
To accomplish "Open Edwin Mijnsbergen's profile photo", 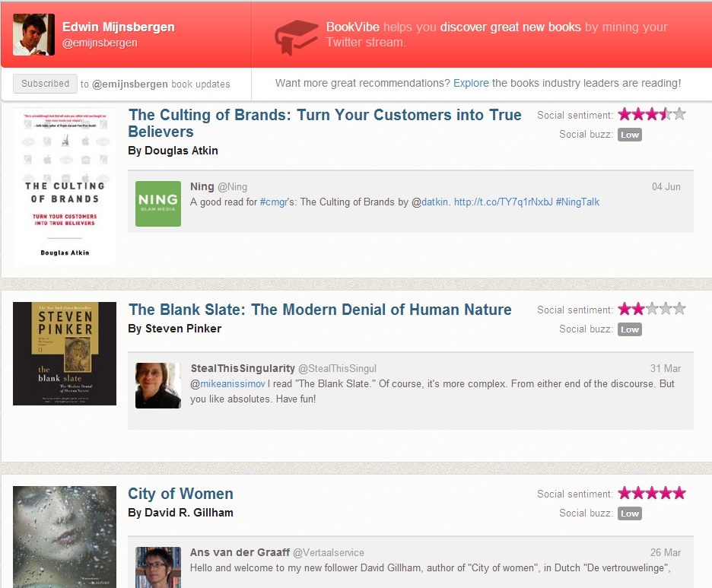I will [x=34, y=34].
